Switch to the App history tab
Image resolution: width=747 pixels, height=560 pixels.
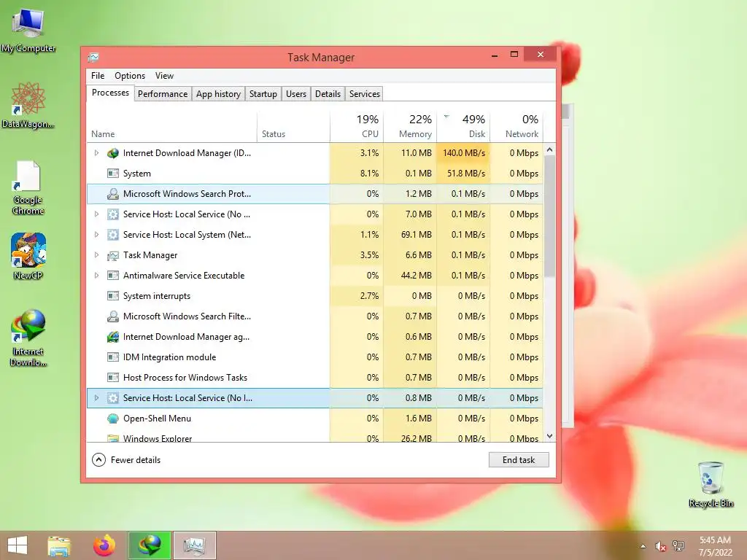(x=218, y=94)
